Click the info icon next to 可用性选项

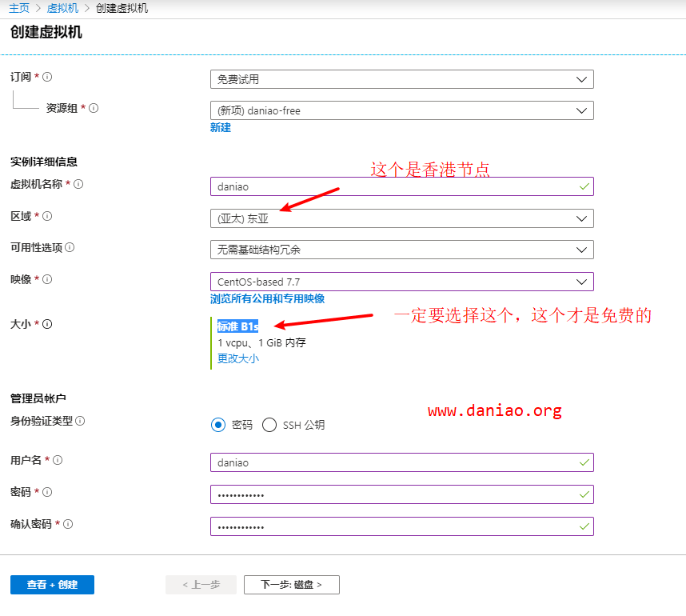[70, 247]
